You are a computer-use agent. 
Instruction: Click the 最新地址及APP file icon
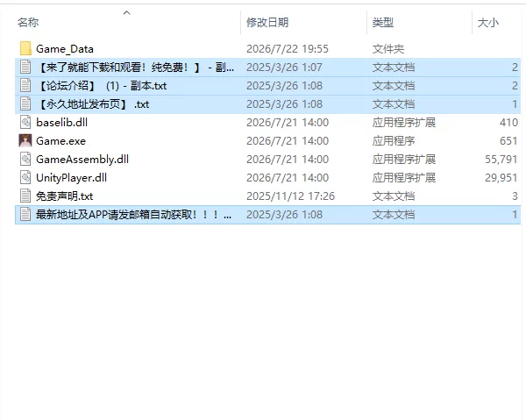point(25,215)
